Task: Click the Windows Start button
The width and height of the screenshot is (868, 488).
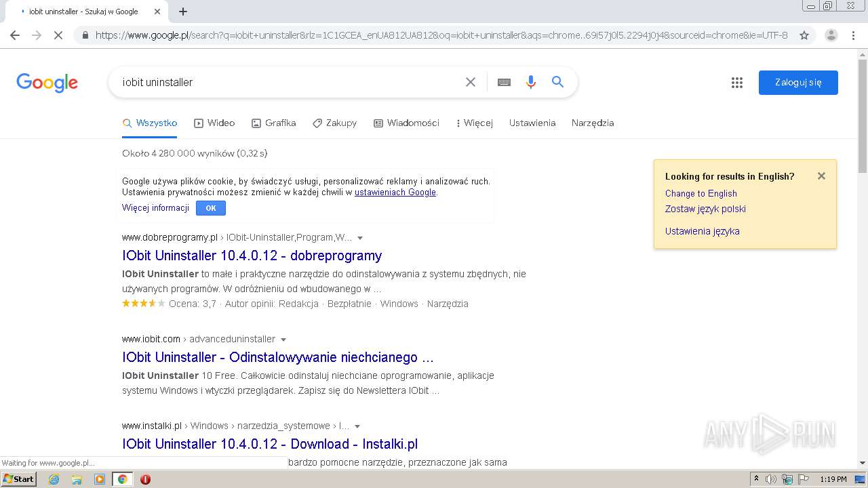Action: tap(18, 479)
